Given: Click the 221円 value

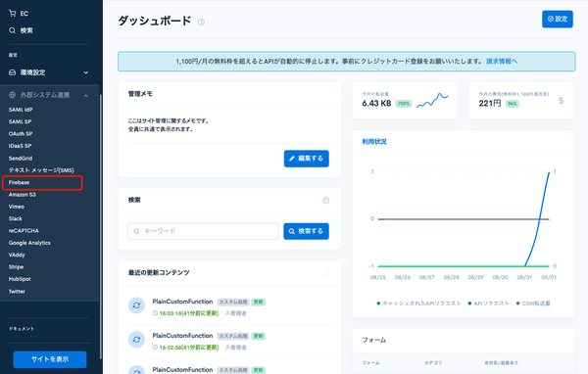Looking at the screenshot, I should click(490, 104).
